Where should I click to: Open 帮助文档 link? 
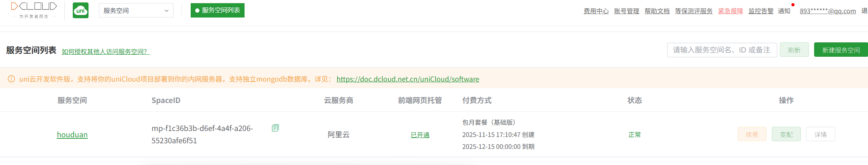tap(657, 11)
